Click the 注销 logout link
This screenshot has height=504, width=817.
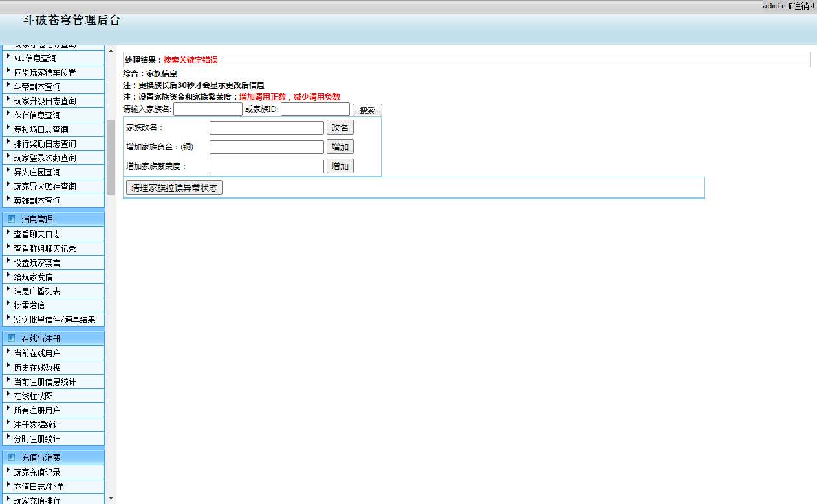801,6
